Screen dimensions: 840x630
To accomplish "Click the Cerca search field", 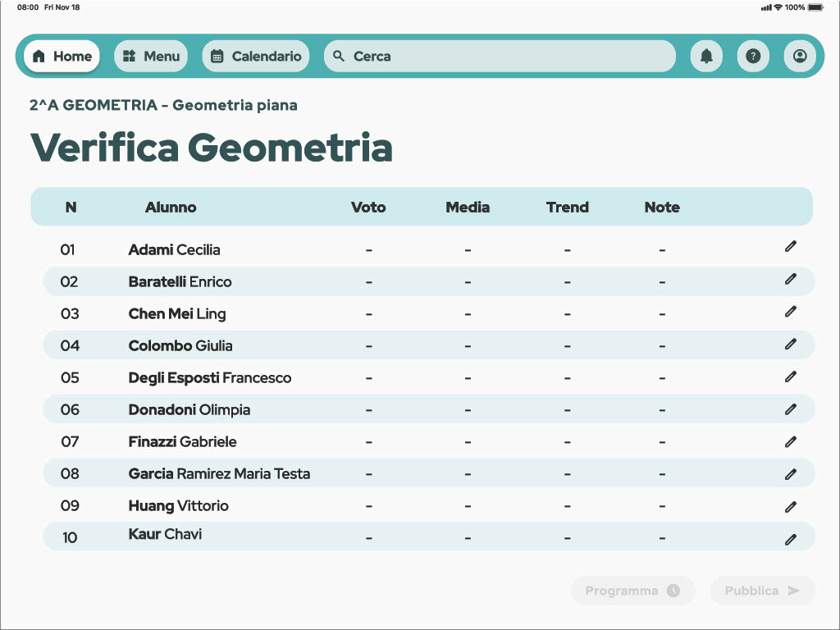I will [500, 57].
